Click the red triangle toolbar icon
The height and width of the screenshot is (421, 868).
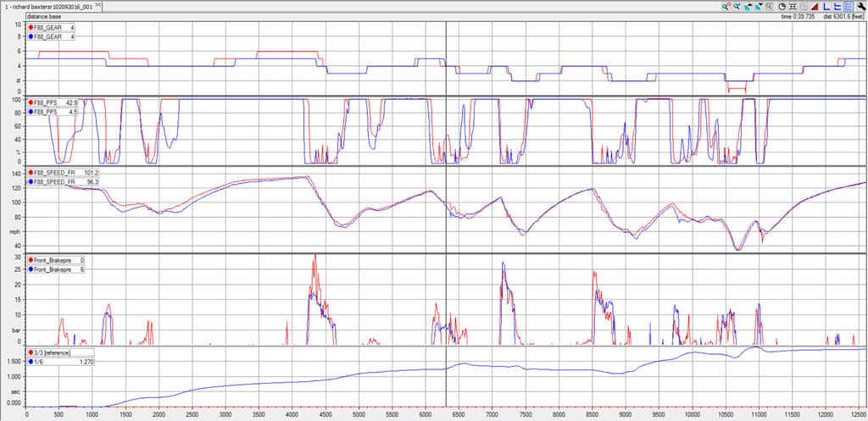coord(815,7)
